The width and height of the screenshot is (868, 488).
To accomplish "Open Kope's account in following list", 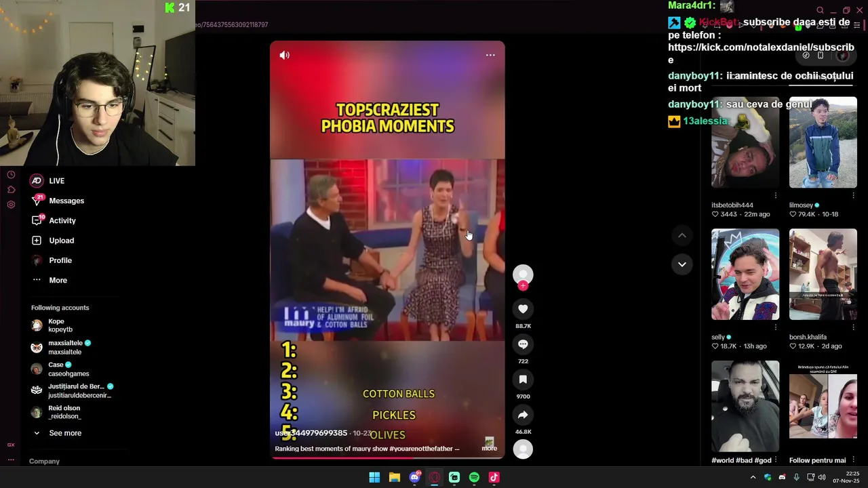I will coord(52,325).
